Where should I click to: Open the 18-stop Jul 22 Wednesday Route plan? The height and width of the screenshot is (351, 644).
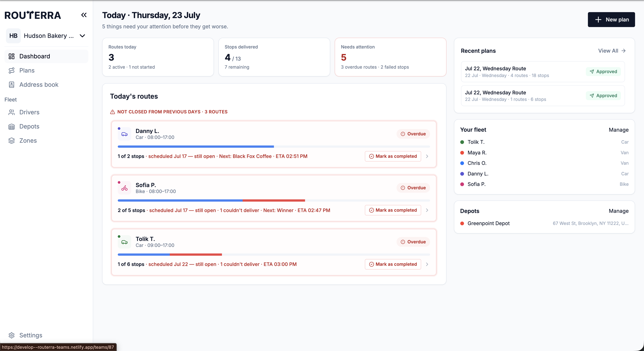tap(543, 72)
